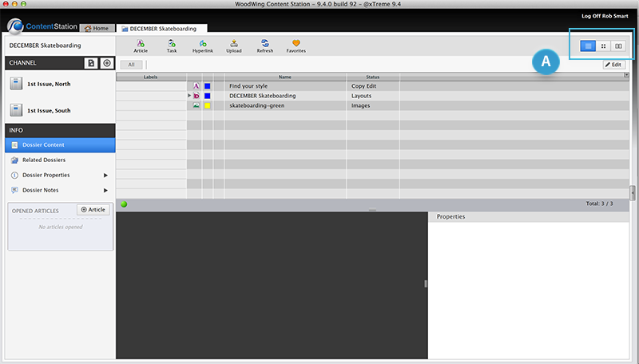The image size is (639, 364).
Task: Select the Find your style row
Action: (372, 86)
